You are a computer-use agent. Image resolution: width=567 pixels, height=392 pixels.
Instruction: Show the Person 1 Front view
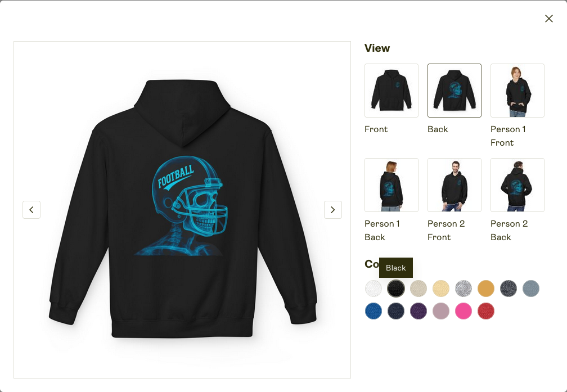tap(517, 91)
